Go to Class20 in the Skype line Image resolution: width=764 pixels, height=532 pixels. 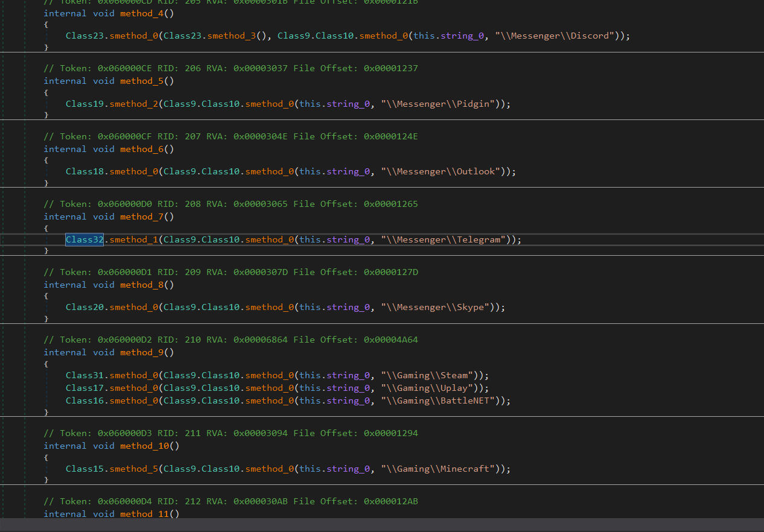pos(84,307)
